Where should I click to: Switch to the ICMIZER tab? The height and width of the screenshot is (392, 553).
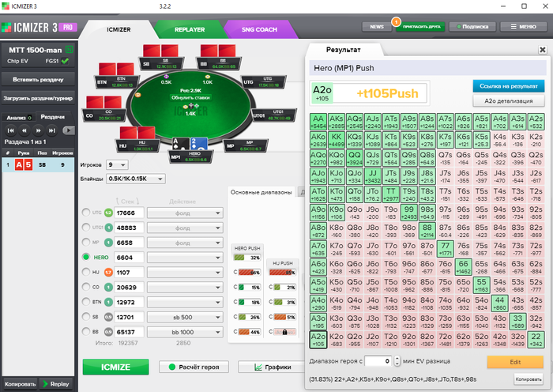point(118,30)
